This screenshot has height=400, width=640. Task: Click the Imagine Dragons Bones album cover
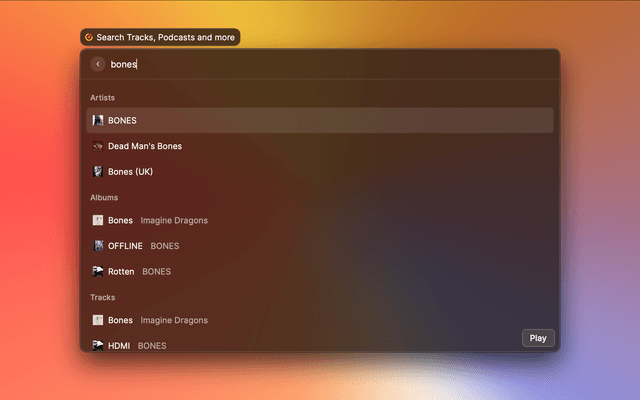(98, 220)
